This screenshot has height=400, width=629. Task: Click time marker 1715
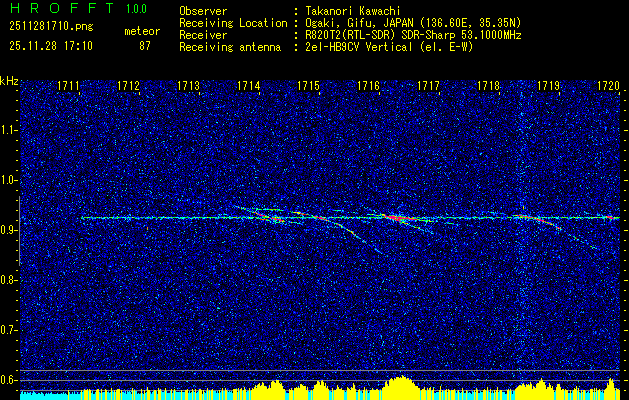pos(308,86)
